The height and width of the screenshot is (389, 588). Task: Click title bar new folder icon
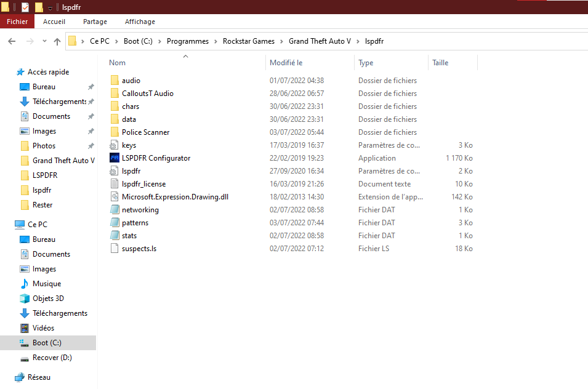[39, 7]
